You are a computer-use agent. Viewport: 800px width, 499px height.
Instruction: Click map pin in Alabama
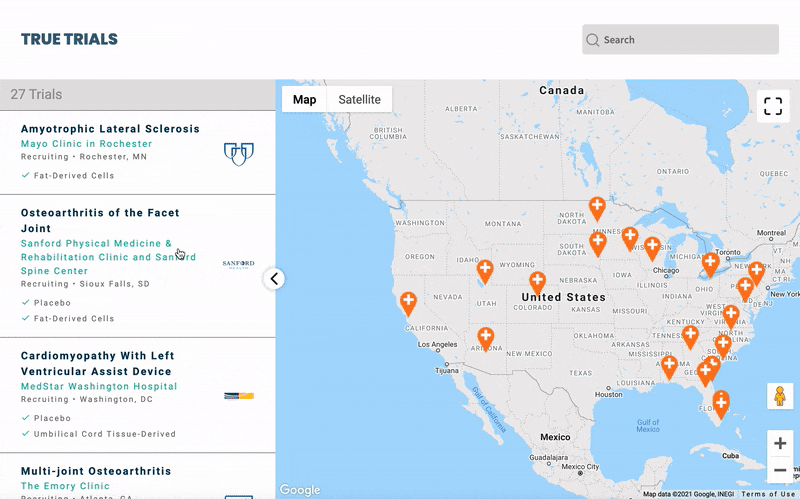669,367
